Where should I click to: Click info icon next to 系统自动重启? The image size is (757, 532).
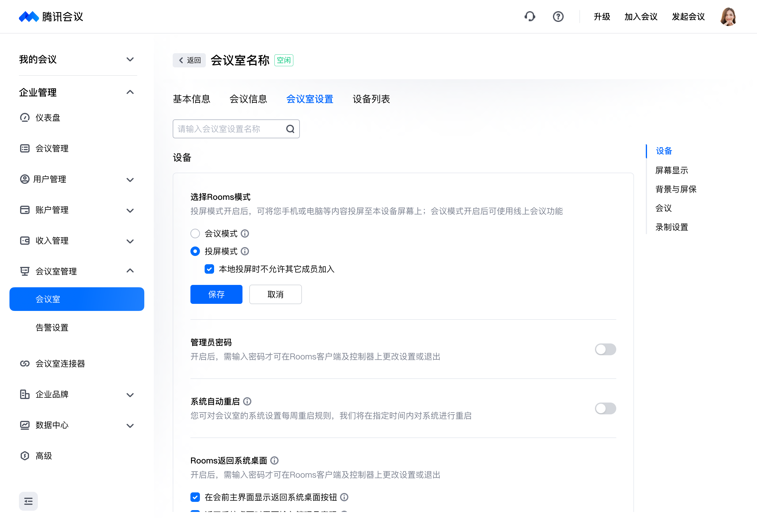pyautogui.click(x=247, y=401)
